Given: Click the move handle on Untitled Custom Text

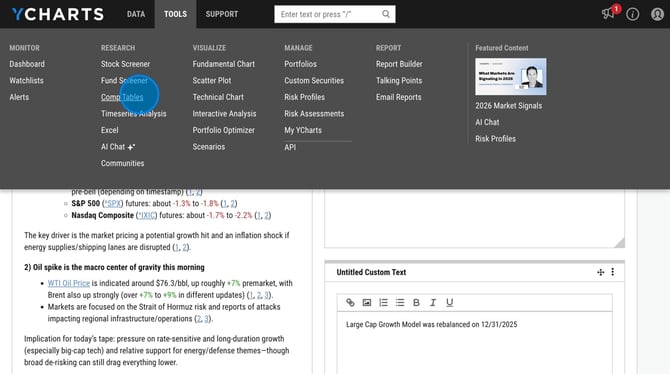Looking at the screenshot, I should coord(600,272).
